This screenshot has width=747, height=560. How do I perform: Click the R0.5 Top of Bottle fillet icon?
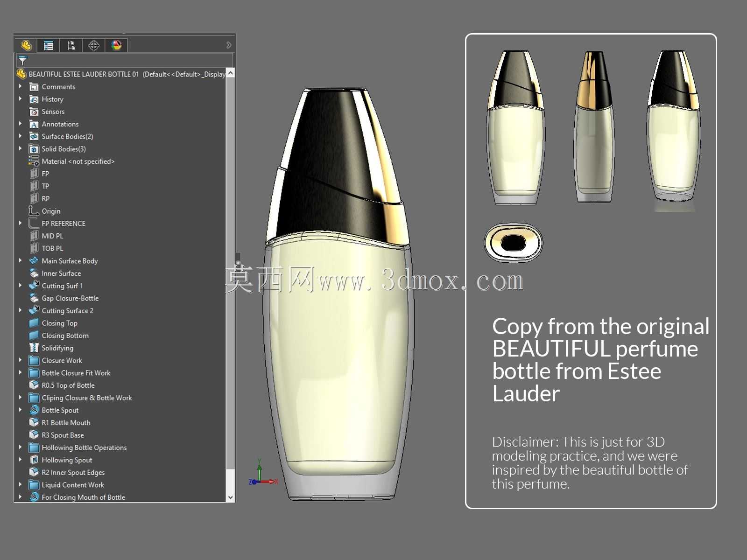pos(34,385)
